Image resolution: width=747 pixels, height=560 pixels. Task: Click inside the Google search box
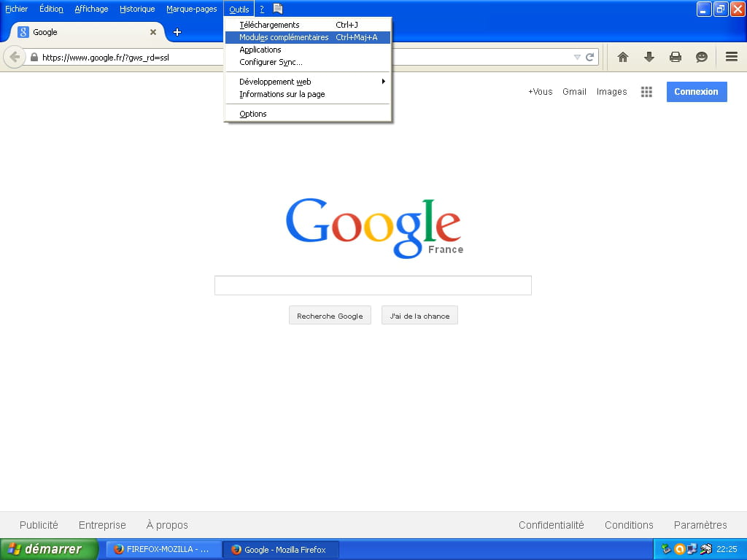coord(373,285)
